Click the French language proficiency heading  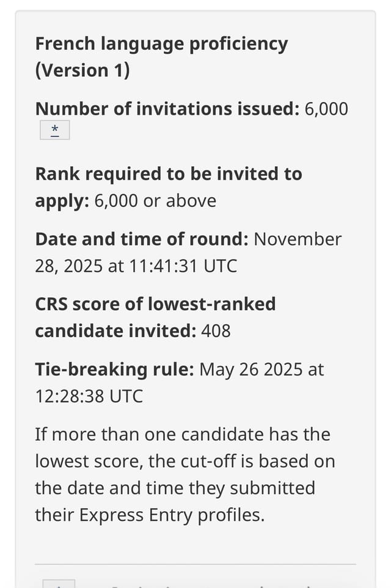(x=161, y=44)
